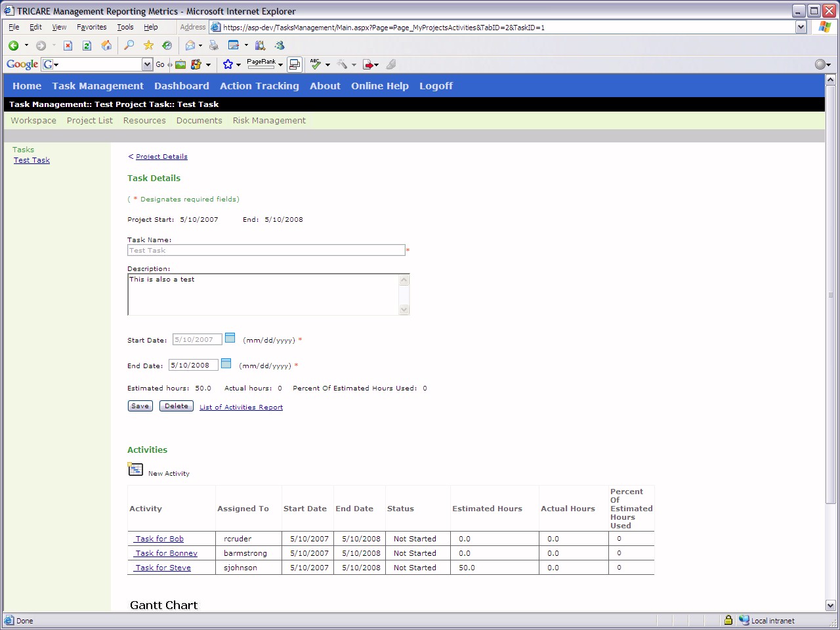Open the Mail icon dropdown arrow
The width and height of the screenshot is (840, 630).
pyautogui.click(x=200, y=46)
